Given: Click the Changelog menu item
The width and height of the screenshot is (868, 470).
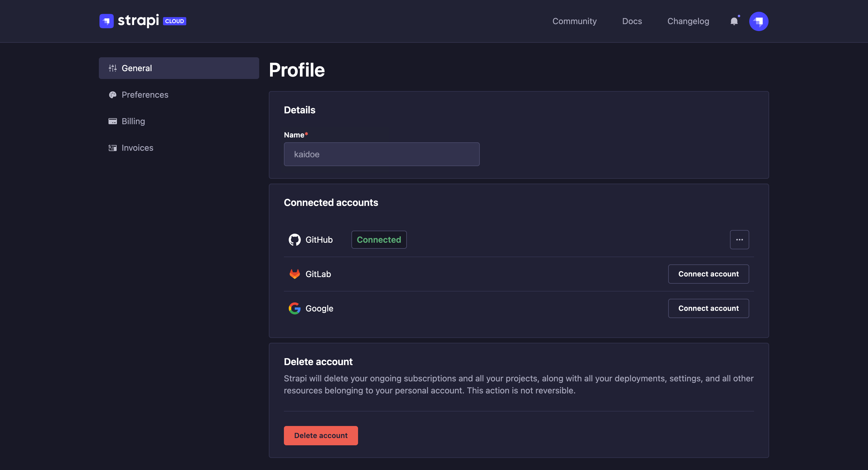Looking at the screenshot, I should coord(688,21).
